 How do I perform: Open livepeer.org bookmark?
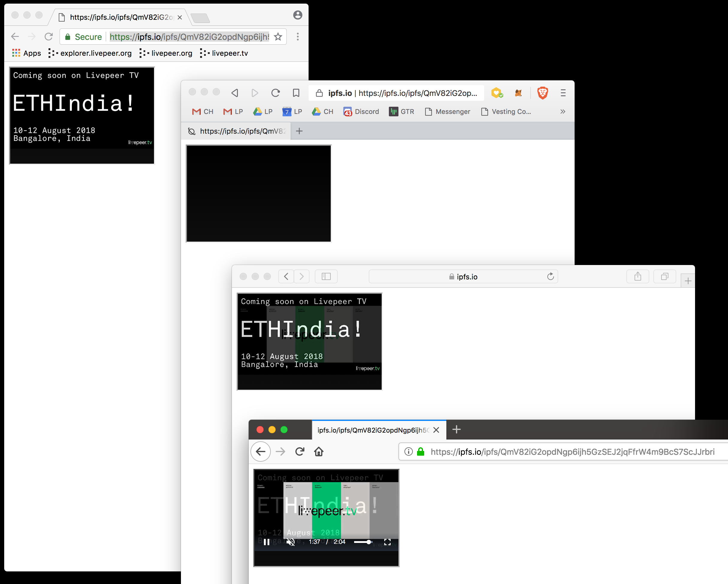(166, 53)
